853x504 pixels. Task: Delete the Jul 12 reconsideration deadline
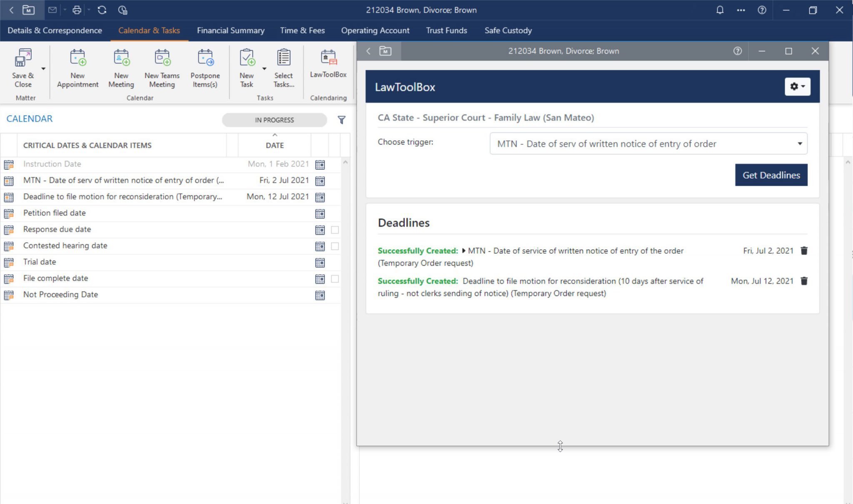click(804, 281)
